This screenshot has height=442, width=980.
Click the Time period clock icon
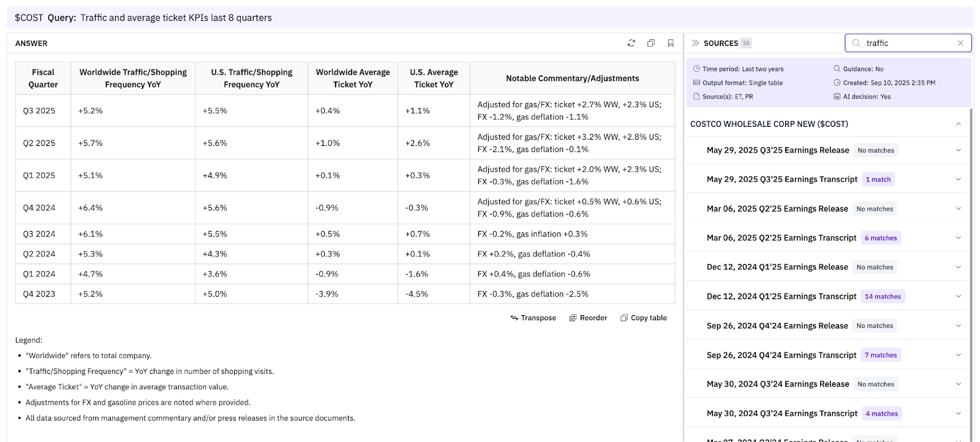coord(696,69)
